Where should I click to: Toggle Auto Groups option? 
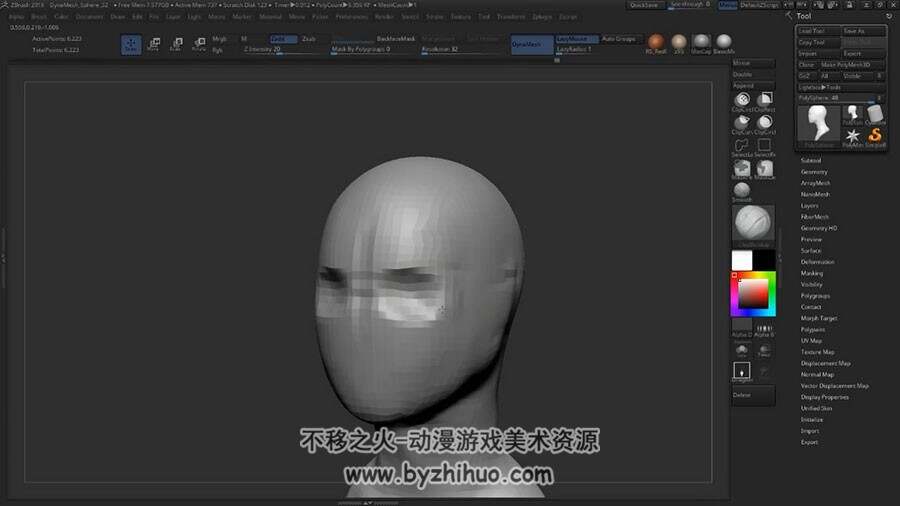tap(619, 39)
